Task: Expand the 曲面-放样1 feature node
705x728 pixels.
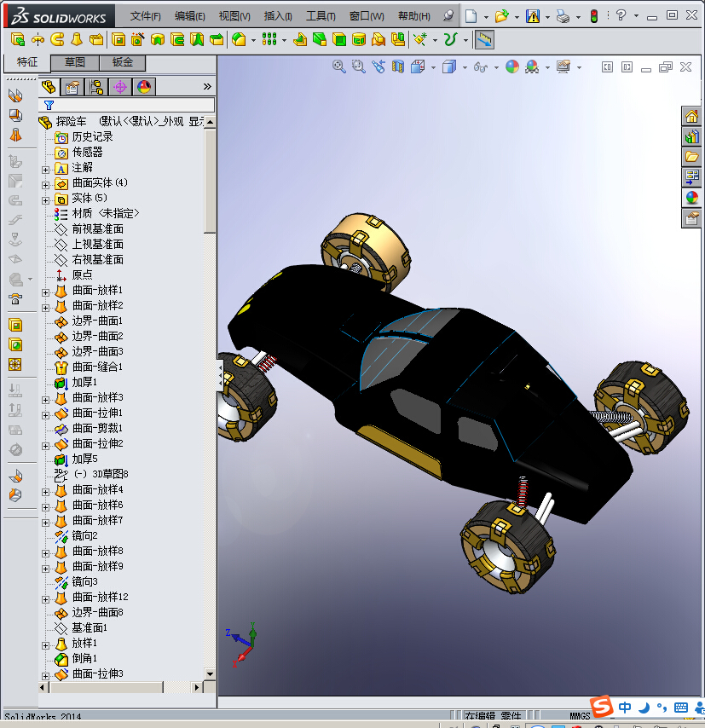Action: tap(45, 292)
